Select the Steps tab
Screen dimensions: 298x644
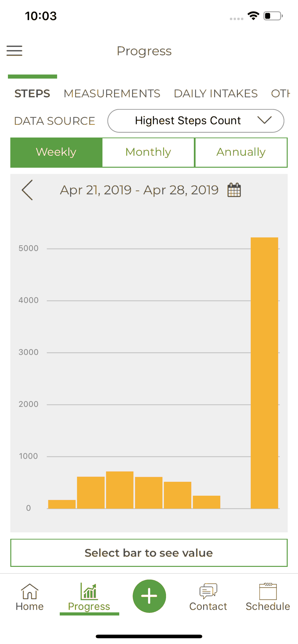pyautogui.click(x=32, y=93)
